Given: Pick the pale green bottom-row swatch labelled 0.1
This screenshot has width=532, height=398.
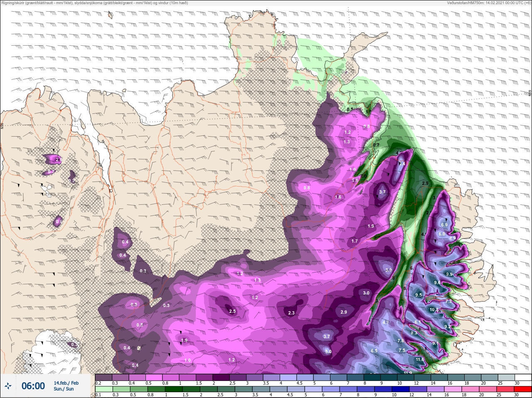Looking at the screenshot, I should (x=103, y=389).
